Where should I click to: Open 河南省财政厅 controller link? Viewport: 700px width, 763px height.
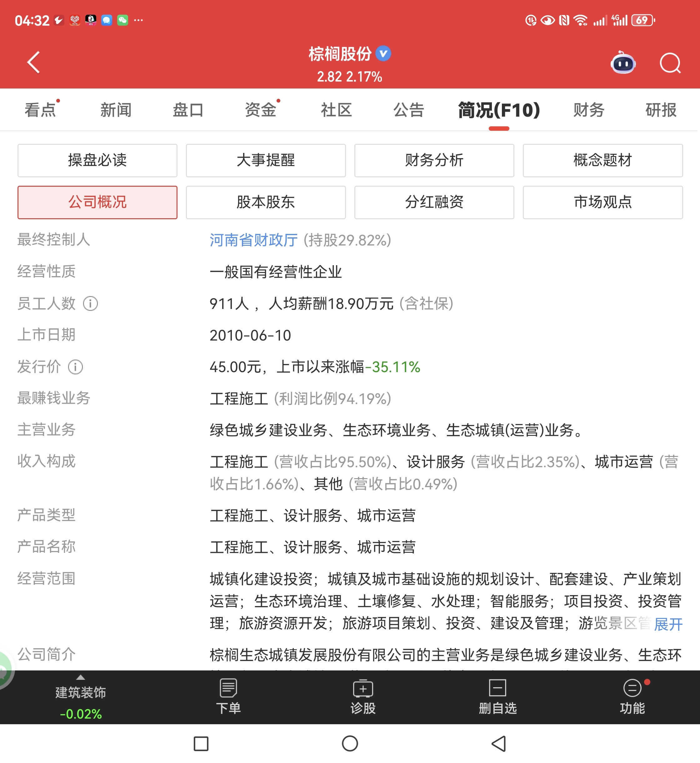pyautogui.click(x=253, y=240)
